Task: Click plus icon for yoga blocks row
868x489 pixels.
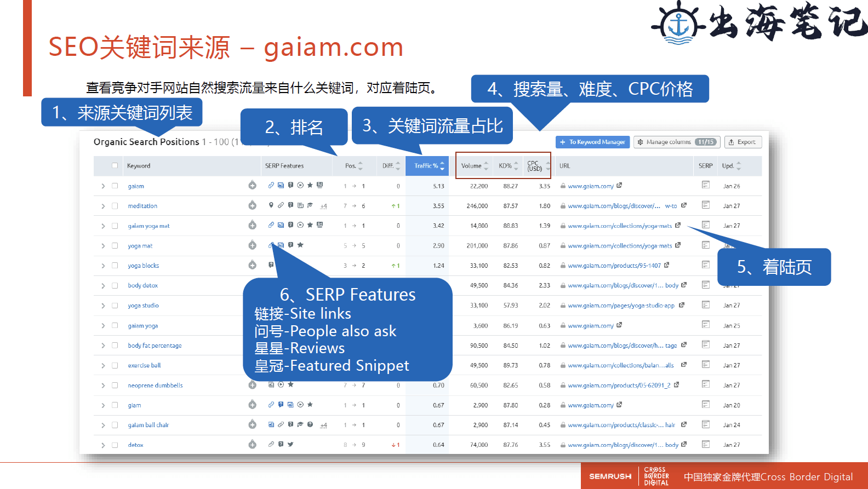Action: coord(252,265)
